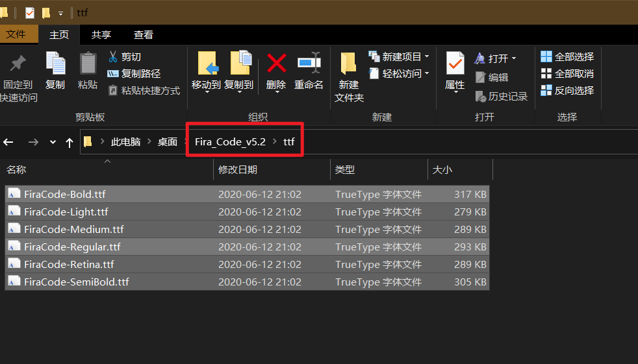Click font icon of FiraCode-SemiBold.ttf

(14, 281)
